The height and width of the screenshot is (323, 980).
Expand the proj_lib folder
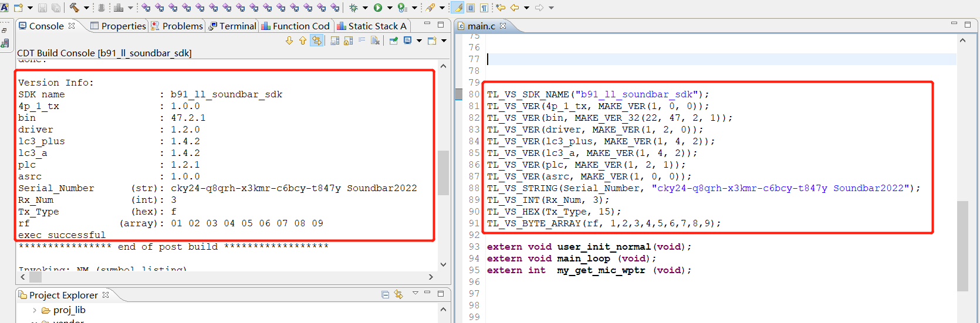tap(35, 310)
